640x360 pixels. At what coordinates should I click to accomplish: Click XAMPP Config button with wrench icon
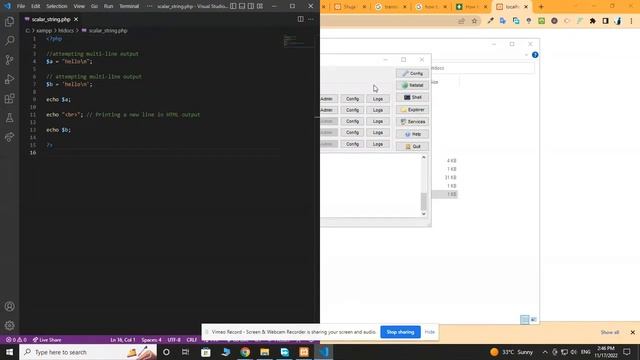pos(412,73)
